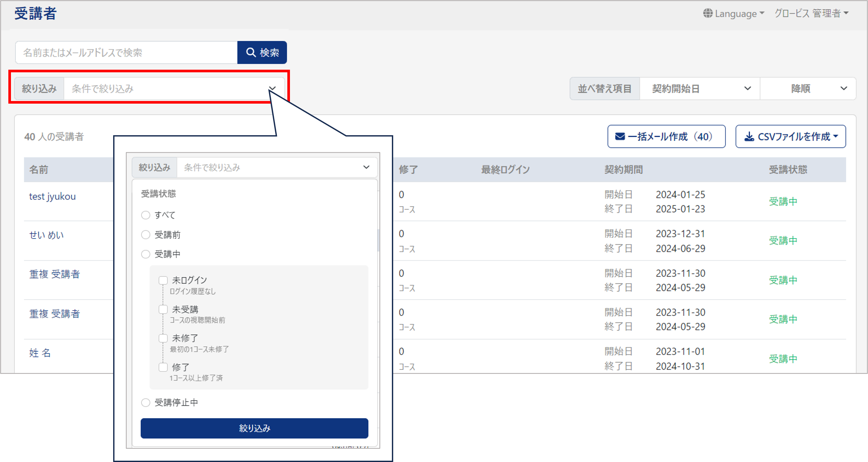Click the name or email search field
868x462 pixels.
click(x=127, y=53)
